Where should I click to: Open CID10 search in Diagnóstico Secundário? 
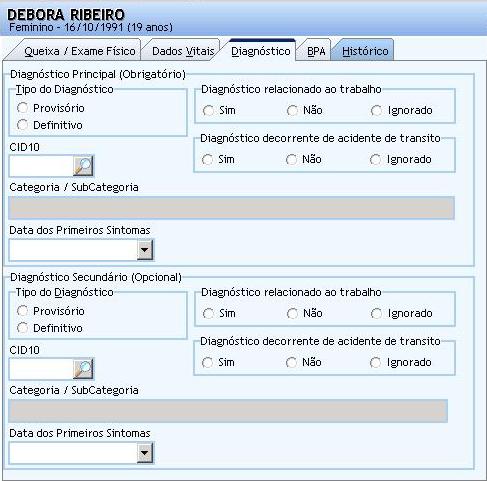tap(83, 369)
